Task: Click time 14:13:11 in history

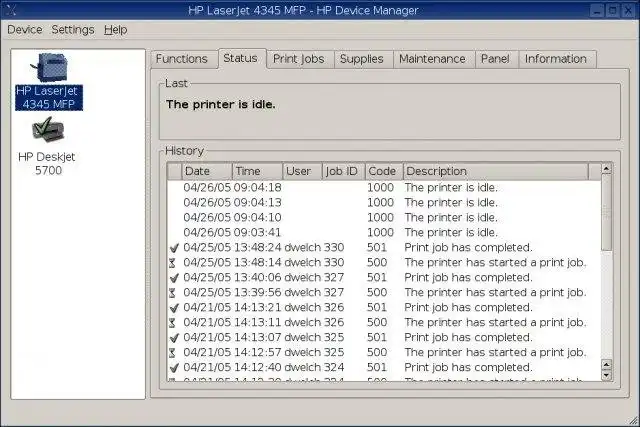Action: tap(258, 322)
